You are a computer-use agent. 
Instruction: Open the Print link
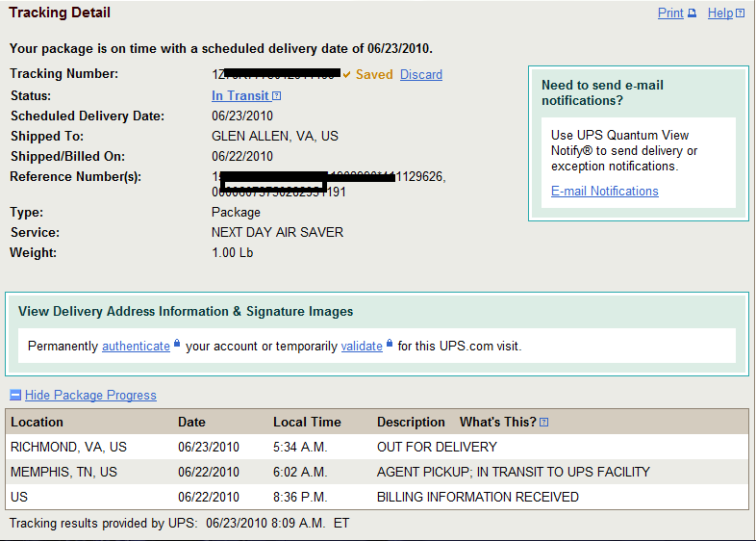tap(670, 13)
